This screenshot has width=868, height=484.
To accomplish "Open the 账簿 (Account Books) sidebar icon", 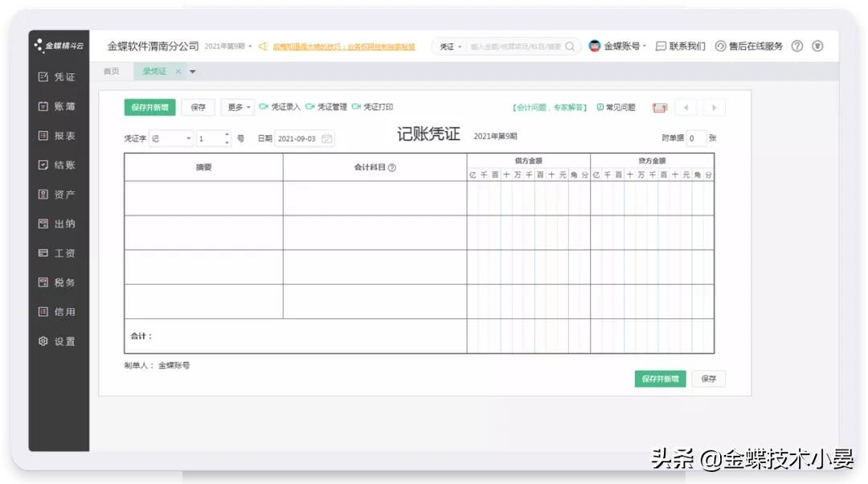I will tap(56, 106).
